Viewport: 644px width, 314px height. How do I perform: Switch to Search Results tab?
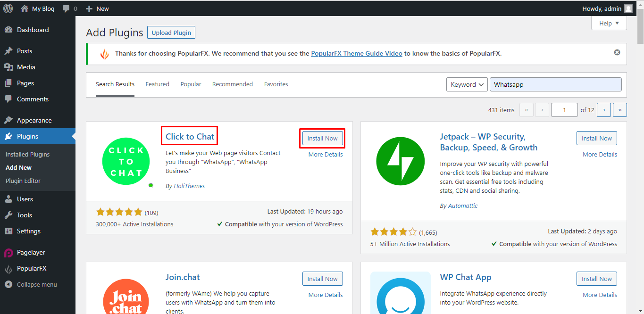click(x=115, y=84)
